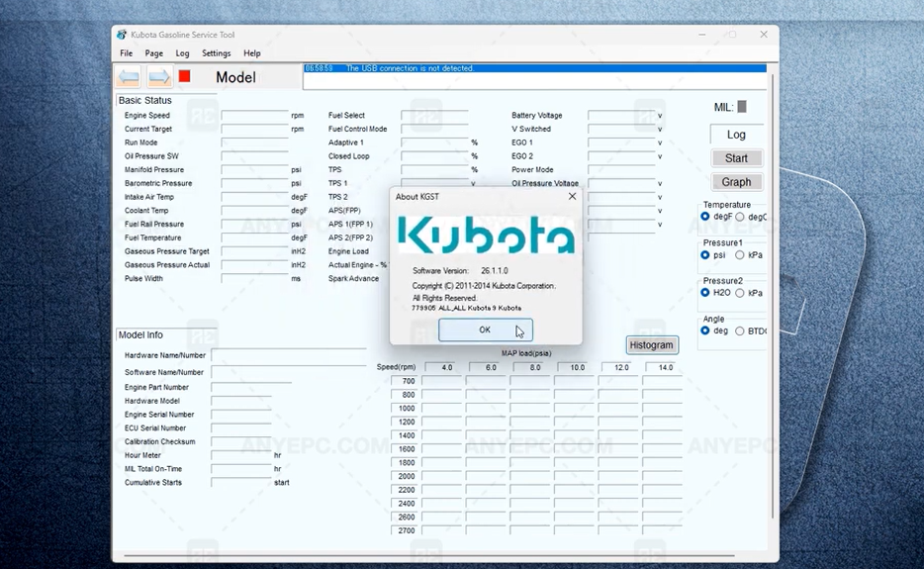Click the MIL indicator lamp box
Screen dimensions: 924x569
742,107
